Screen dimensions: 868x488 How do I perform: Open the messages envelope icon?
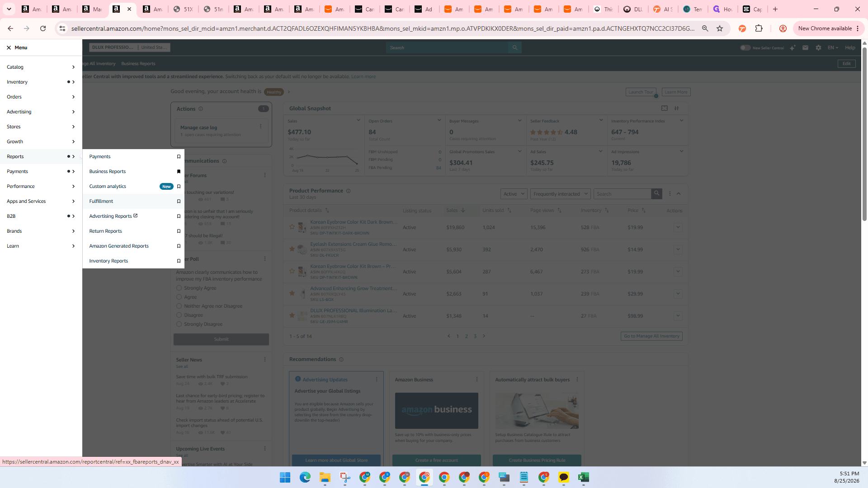point(805,47)
